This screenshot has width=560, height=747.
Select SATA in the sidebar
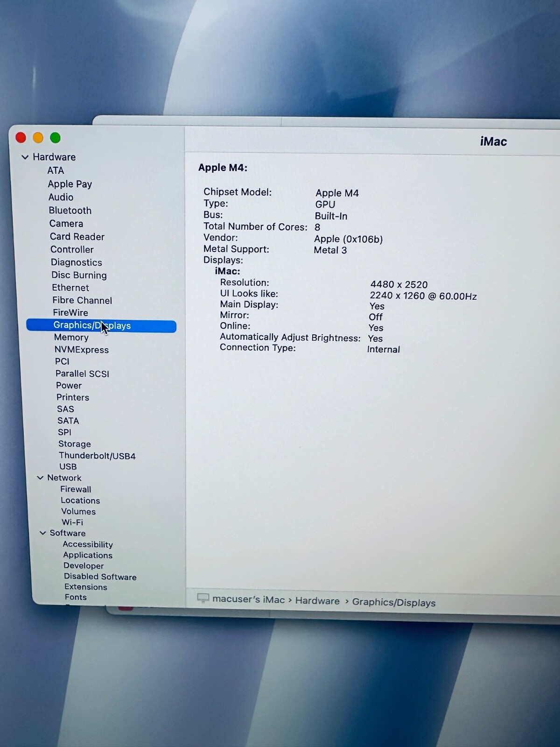pyautogui.click(x=68, y=421)
